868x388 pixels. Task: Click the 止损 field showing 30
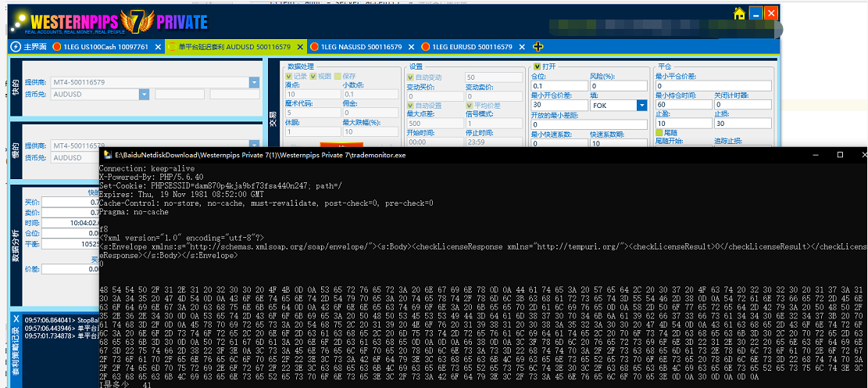tap(742, 124)
